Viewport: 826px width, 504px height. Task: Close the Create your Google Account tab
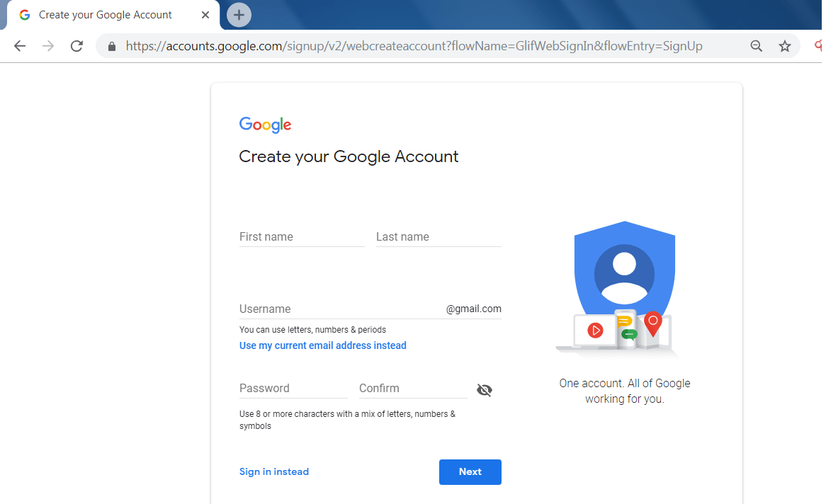(x=205, y=15)
